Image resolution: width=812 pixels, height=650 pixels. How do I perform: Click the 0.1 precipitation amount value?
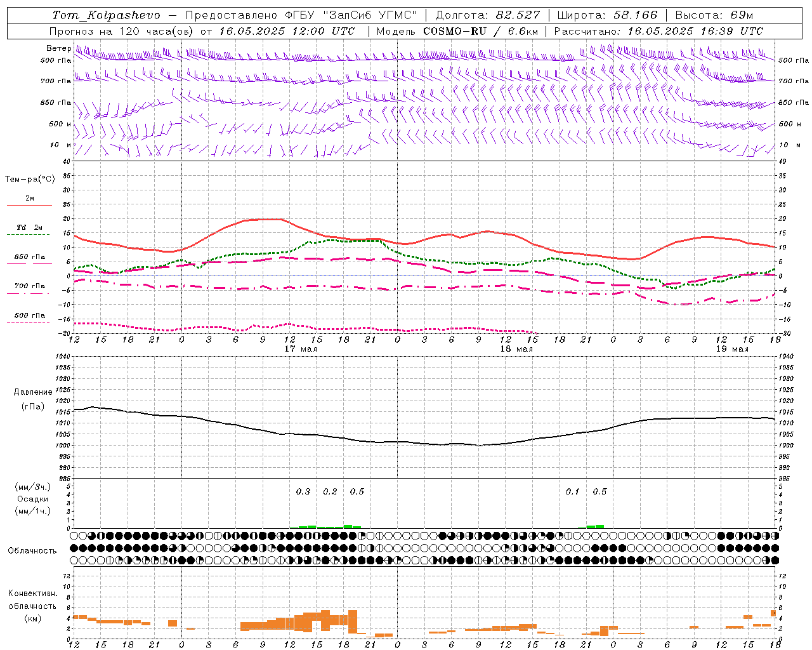coord(573,491)
